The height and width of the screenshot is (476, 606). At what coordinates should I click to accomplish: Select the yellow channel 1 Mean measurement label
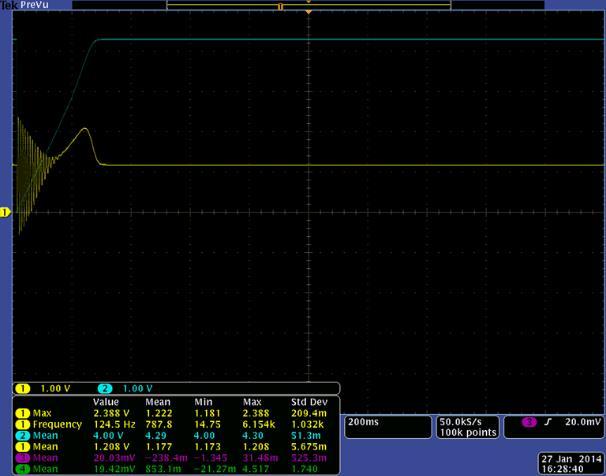(x=45, y=447)
